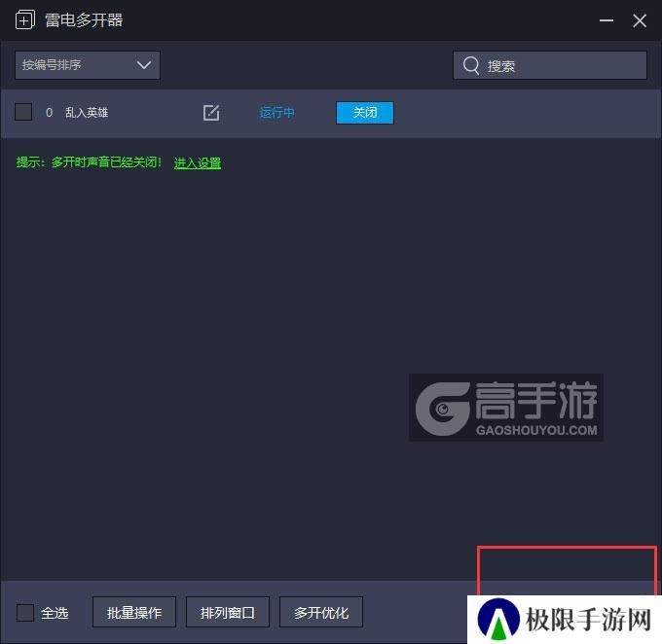Open the 按编号排序 sort dropdown
The height and width of the screenshot is (644, 662).
tap(88, 65)
